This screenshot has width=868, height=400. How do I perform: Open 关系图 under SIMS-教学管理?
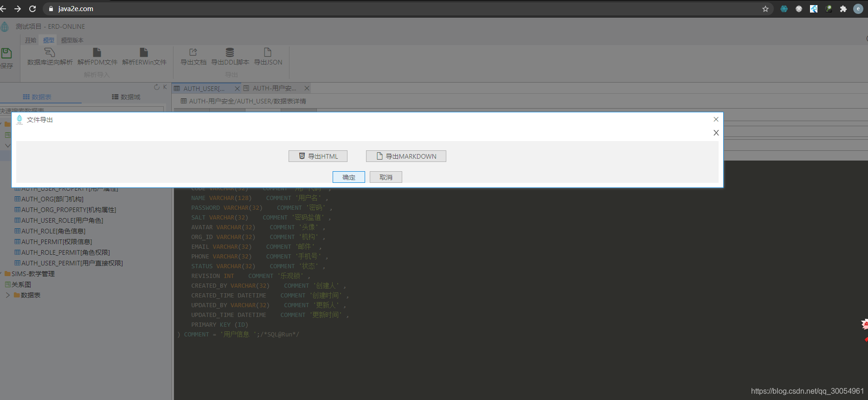21,284
